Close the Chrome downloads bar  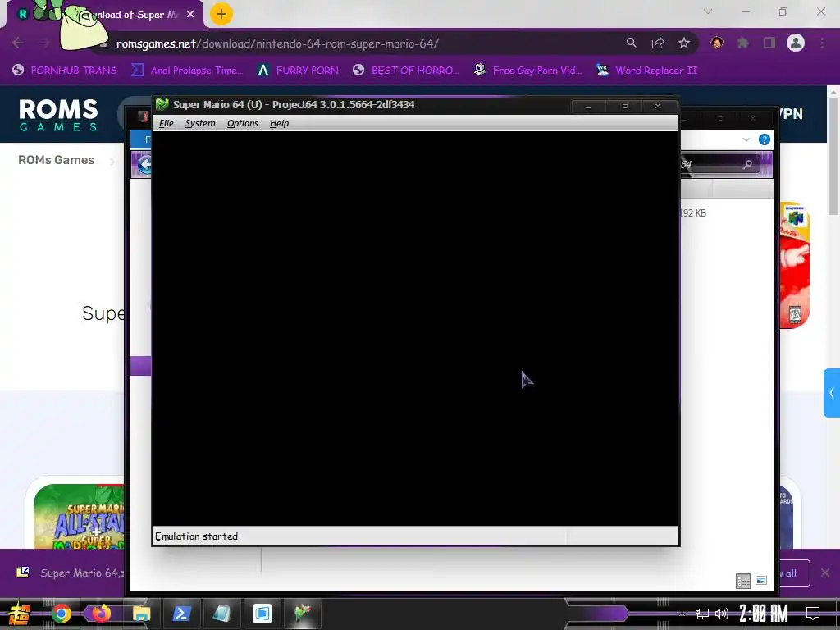coord(825,573)
